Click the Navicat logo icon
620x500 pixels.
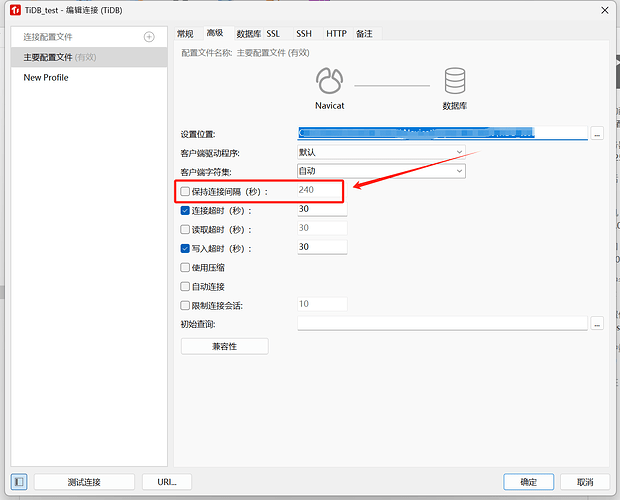coord(329,80)
